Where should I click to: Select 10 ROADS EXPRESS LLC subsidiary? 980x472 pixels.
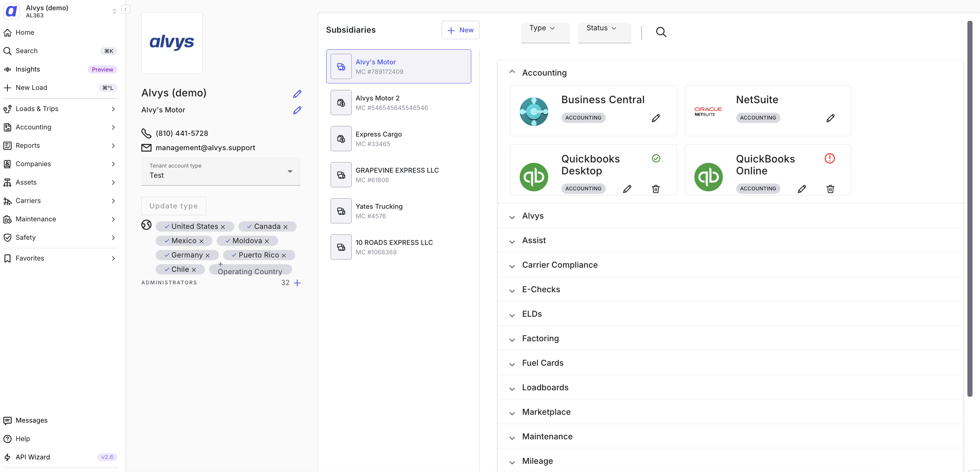pos(398,247)
